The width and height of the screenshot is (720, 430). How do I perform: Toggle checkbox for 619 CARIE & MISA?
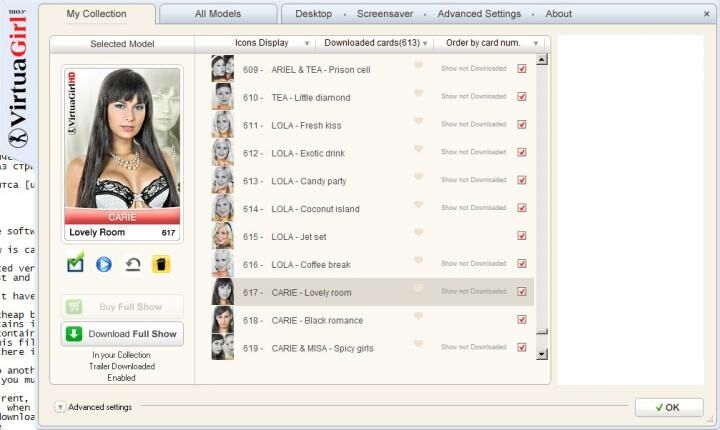(x=522, y=347)
